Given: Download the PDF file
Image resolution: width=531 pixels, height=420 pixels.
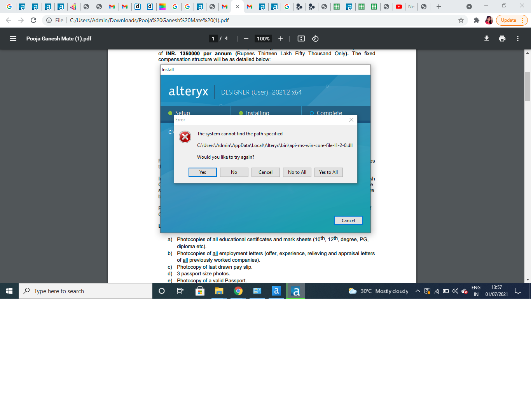Looking at the screenshot, I should coord(487,38).
